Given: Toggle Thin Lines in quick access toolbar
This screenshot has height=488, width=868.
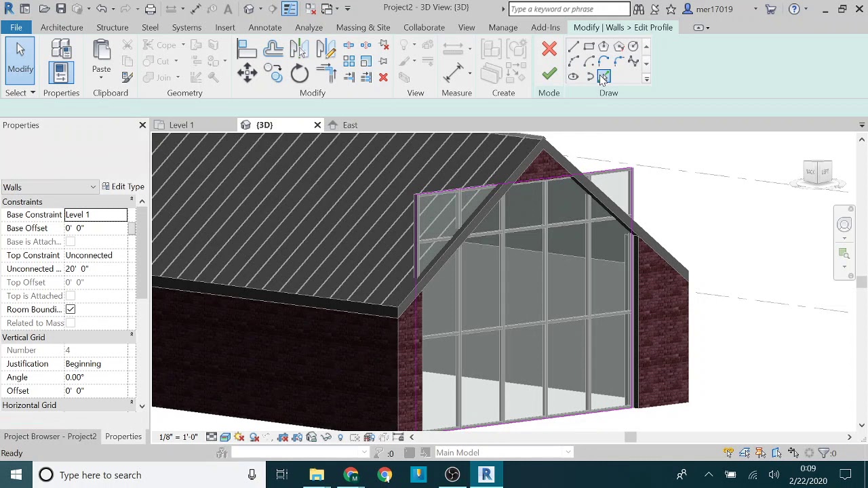Looking at the screenshot, I should coord(290,9).
